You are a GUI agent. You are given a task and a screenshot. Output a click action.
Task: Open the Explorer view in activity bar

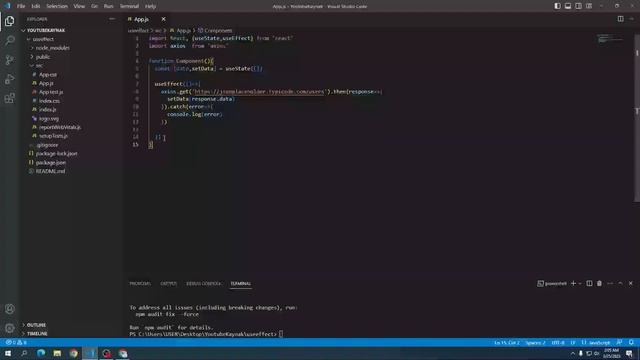pos(9,21)
